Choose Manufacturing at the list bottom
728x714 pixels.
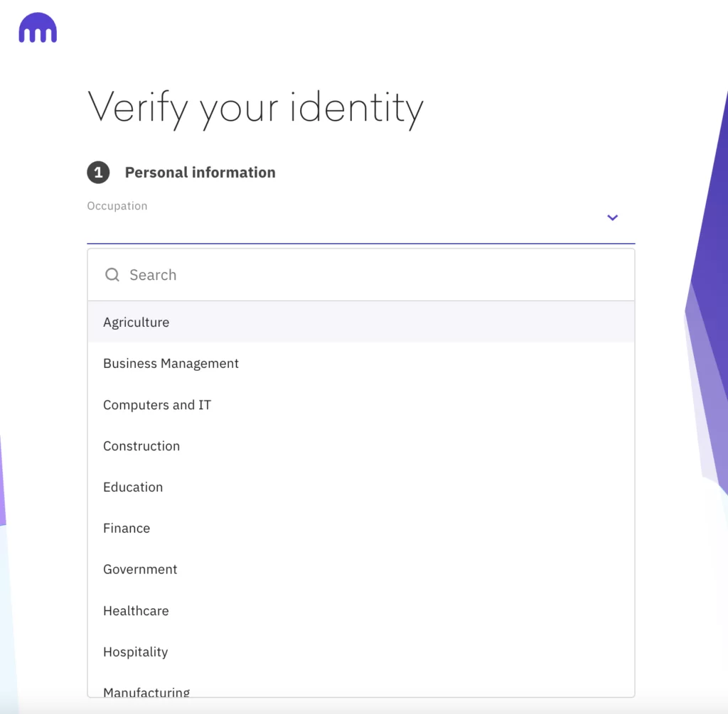pyautogui.click(x=146, y=690)
